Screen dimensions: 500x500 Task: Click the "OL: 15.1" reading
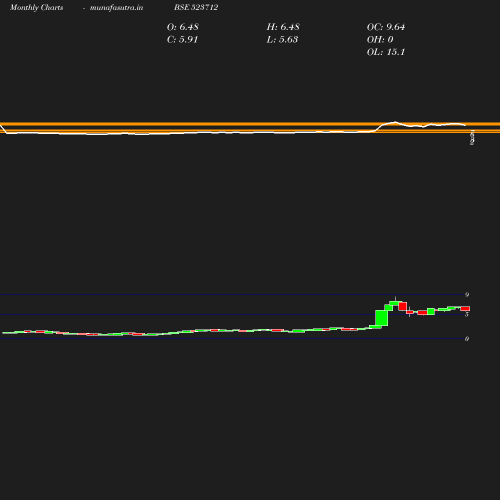pos(386,52)
